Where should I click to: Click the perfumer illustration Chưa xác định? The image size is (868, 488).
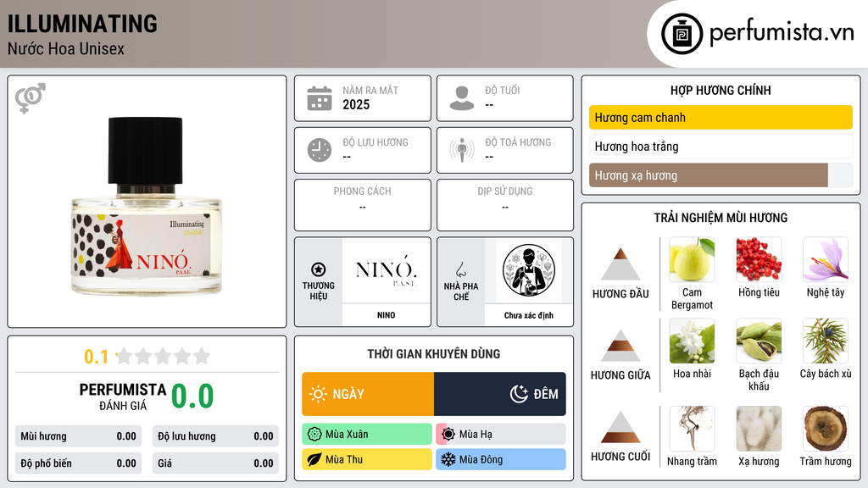(x=529, y=270)
